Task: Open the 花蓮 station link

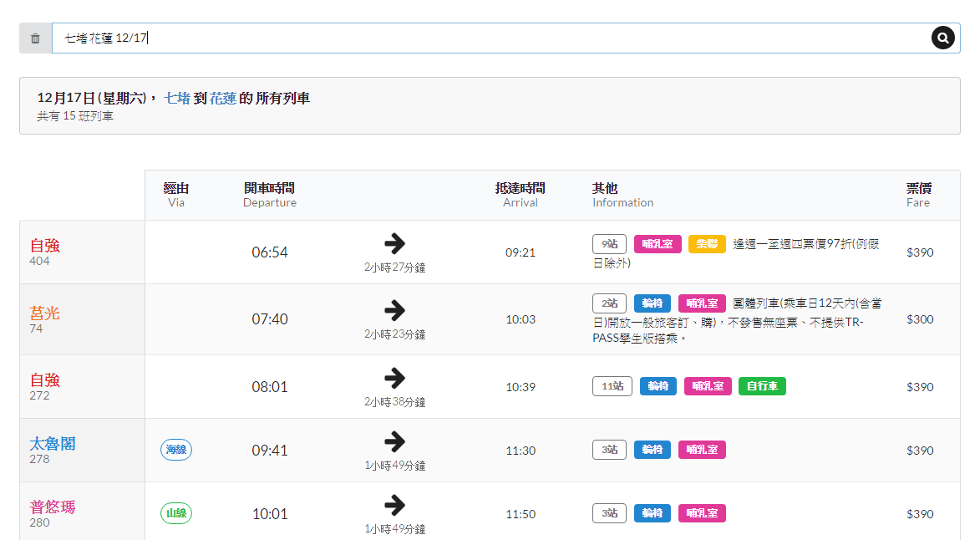Action: (223, 99)
